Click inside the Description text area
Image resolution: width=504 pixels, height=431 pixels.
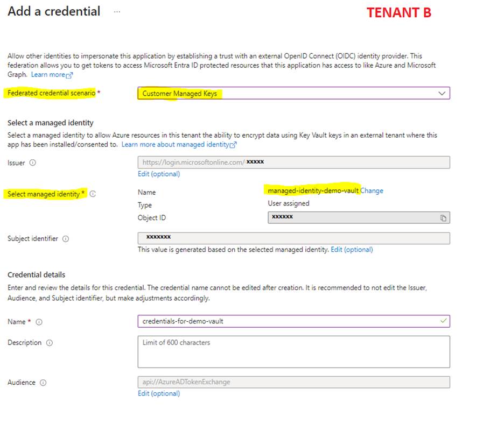[293, 352]
